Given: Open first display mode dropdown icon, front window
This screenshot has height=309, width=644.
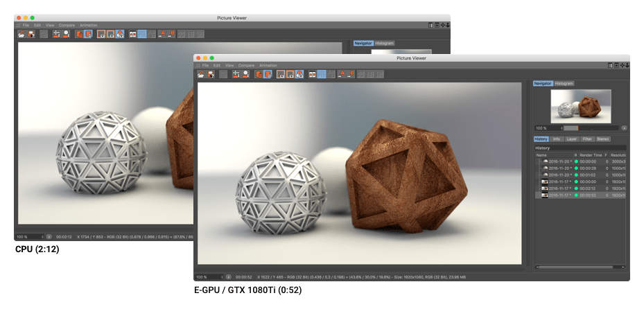Looking at the screenshot, I should (x=281, y=74).
